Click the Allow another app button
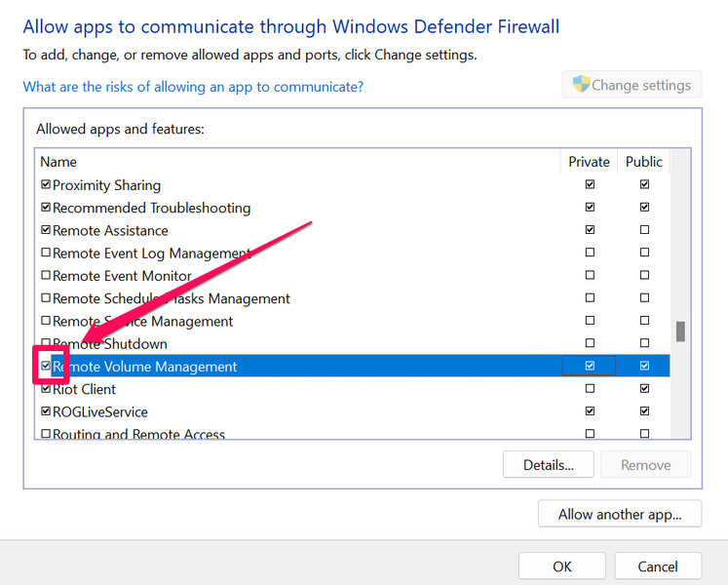Viewport: 728px width, 585px height. (x=619, y=514)
